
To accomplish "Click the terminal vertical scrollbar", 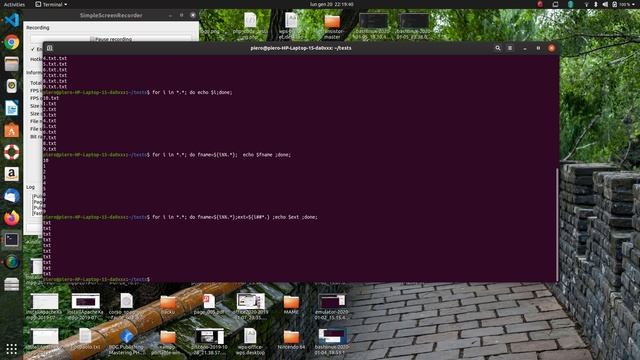I will 557,224.
